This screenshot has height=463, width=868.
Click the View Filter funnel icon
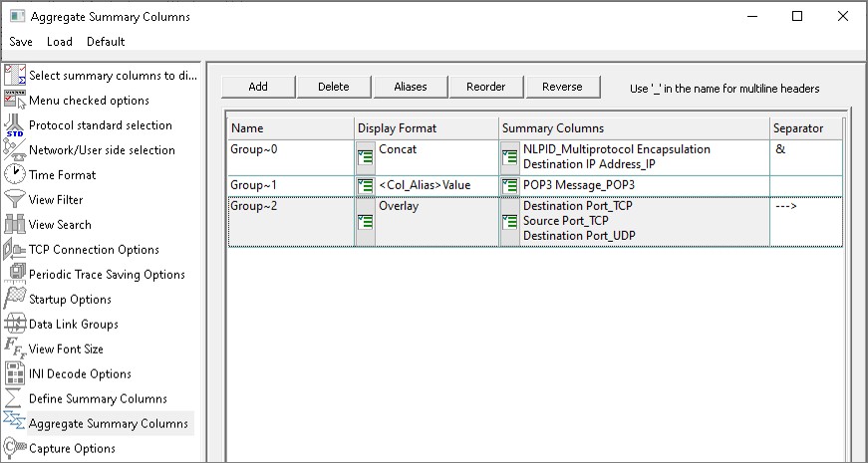pyautogui.click(x=15, y=200)
